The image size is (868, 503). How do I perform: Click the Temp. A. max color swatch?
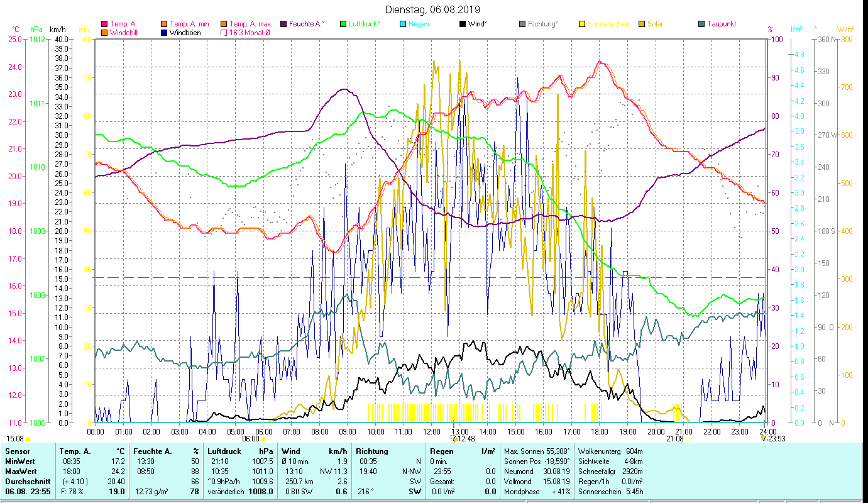[x=224, y=25]
